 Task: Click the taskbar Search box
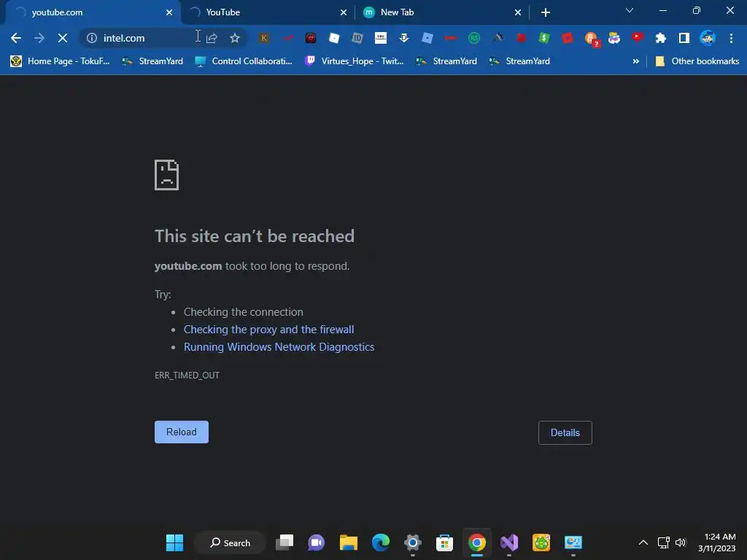[230, 542]
